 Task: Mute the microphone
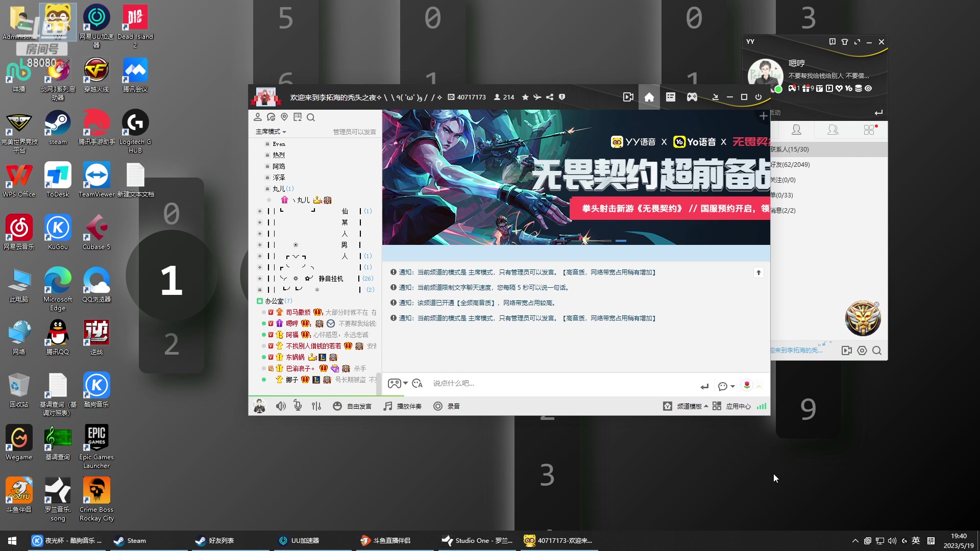pos(298,406)
